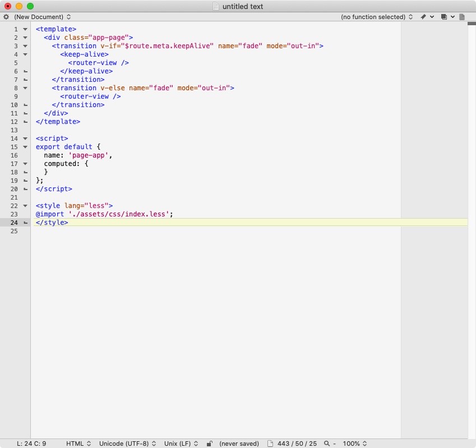Viewport: 476px width, 448px height.
Task: Click the mode="out-in" attribute on line 3
Action: pyautogui.click(x=293, y=46)
